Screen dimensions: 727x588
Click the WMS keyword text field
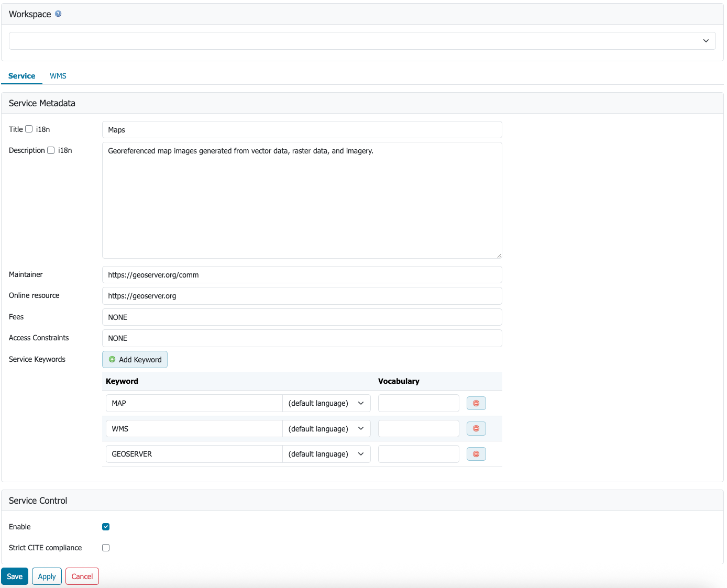tap(194, 429)
